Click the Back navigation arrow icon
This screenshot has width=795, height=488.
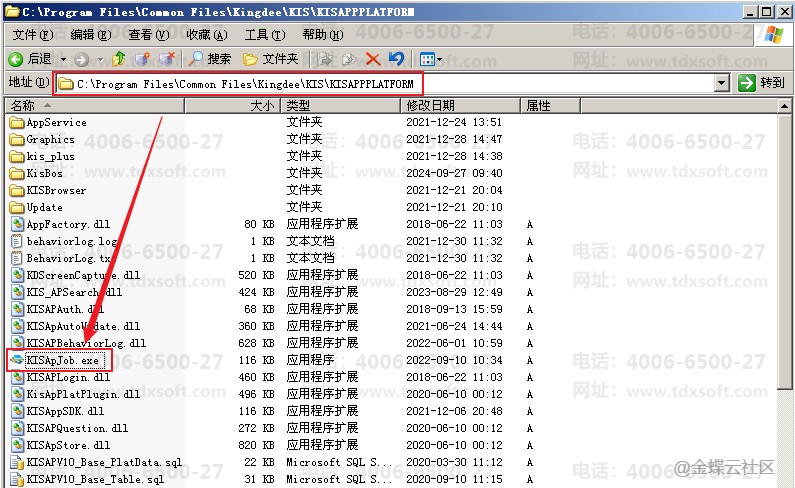point(16,59)
